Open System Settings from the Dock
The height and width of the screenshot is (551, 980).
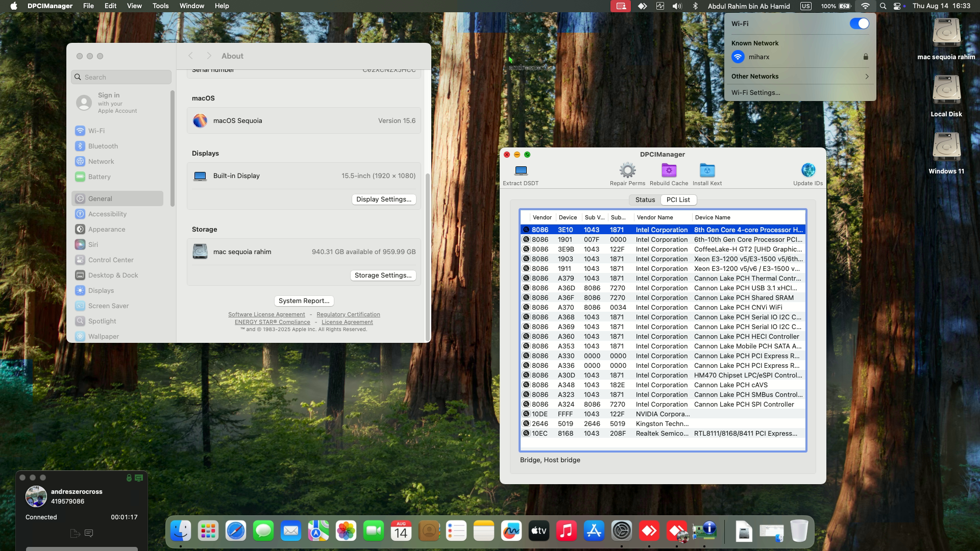pos(622,531)
